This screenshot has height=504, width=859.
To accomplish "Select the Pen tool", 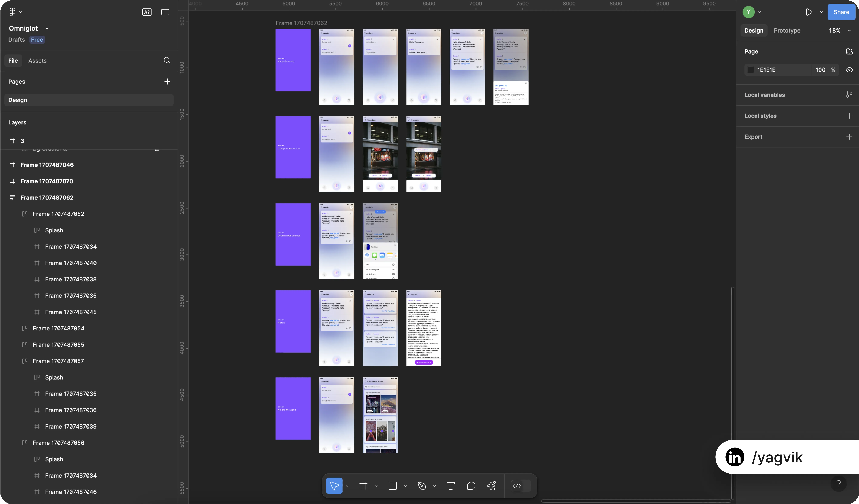I will (422, 486).
